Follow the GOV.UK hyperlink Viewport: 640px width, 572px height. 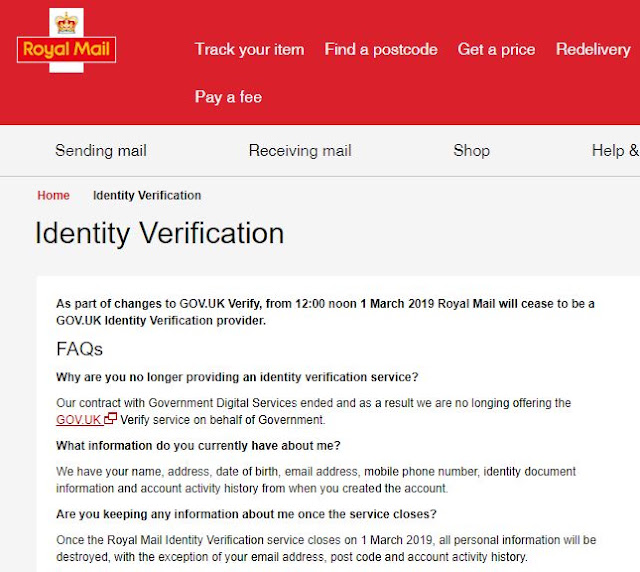[79, 420]
